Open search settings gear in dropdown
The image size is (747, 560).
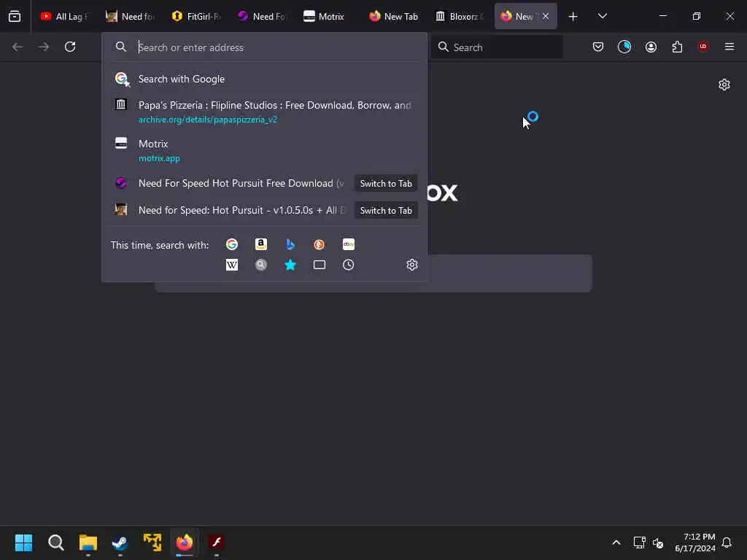412,265
